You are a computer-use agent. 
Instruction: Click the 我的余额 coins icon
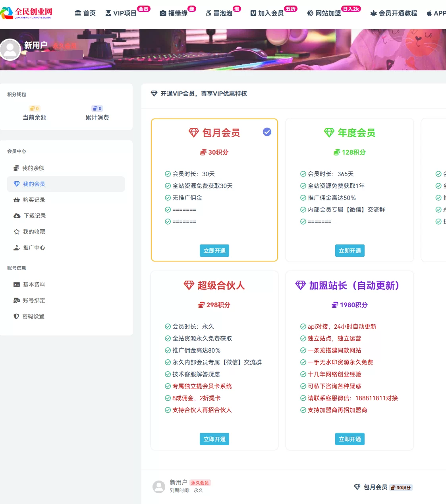pyautogui.click(x=16, y=168)
